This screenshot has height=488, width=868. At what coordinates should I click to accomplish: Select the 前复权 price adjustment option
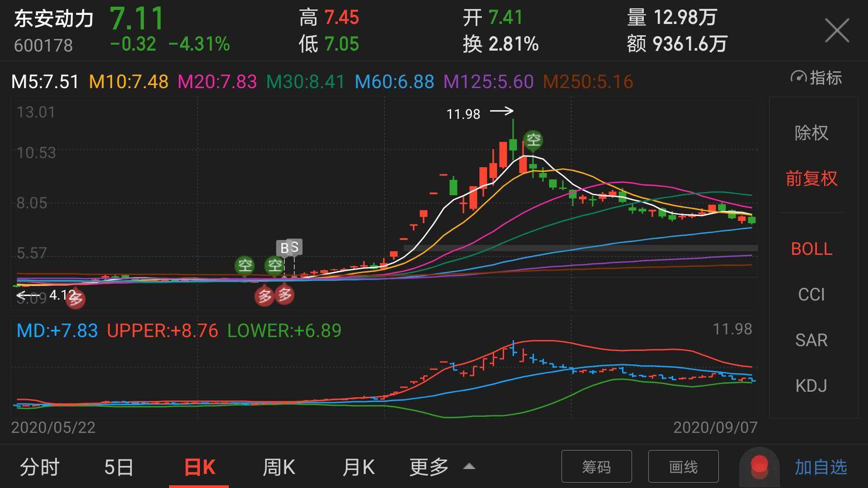pyautogui.click(x=811, y=178)
